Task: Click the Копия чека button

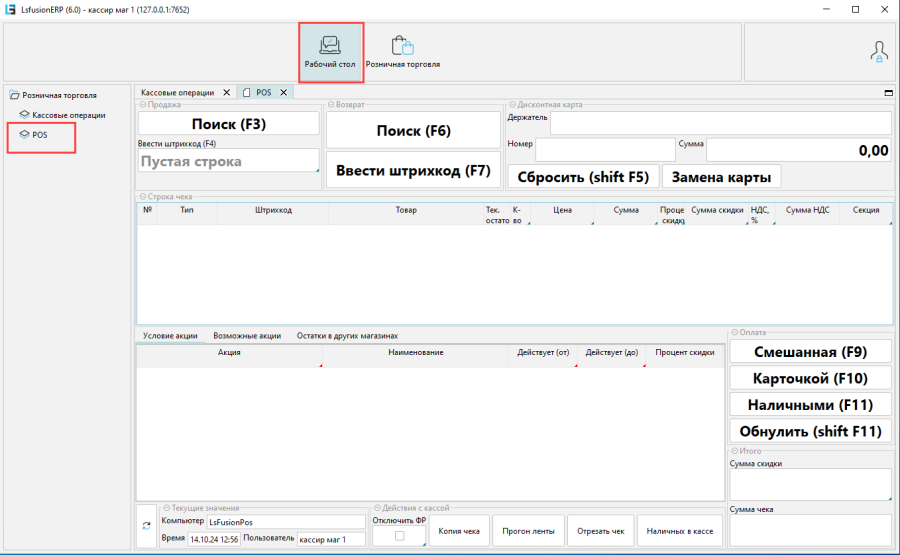Action: (x=459, y=531)
